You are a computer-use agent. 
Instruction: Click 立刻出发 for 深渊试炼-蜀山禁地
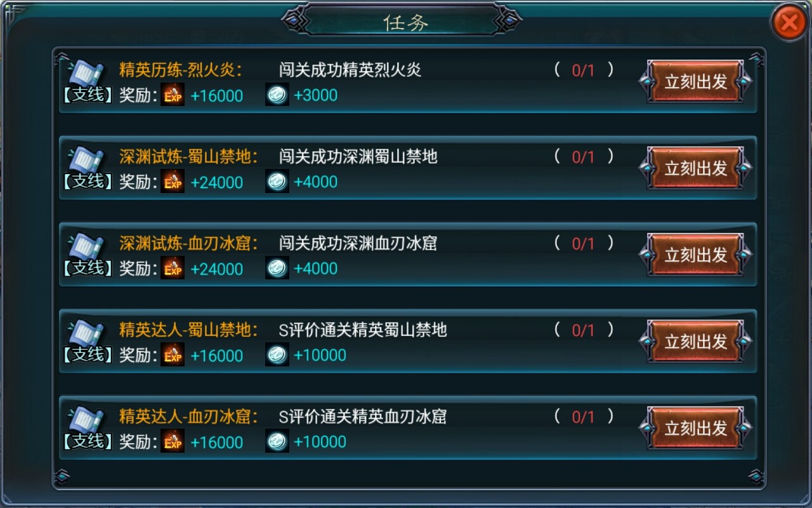click(x=695, y=168)
